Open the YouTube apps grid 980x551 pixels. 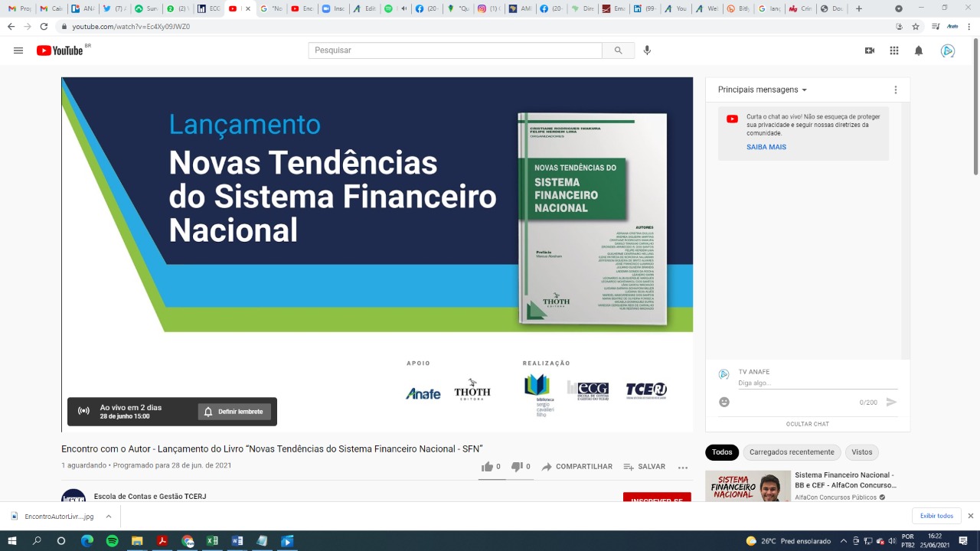[894, 51]
